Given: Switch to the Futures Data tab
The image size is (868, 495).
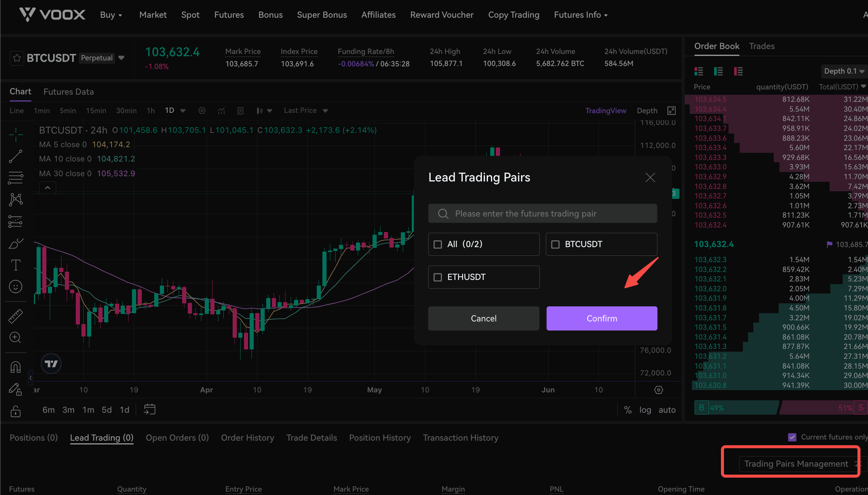Looking at the screenshot, I should click(x=69, y=92).
